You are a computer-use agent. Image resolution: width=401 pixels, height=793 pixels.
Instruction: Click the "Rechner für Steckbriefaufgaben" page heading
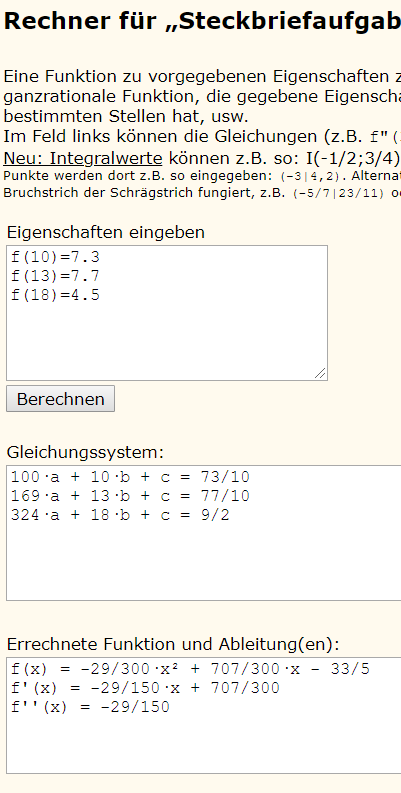click(x=202, y=21)
